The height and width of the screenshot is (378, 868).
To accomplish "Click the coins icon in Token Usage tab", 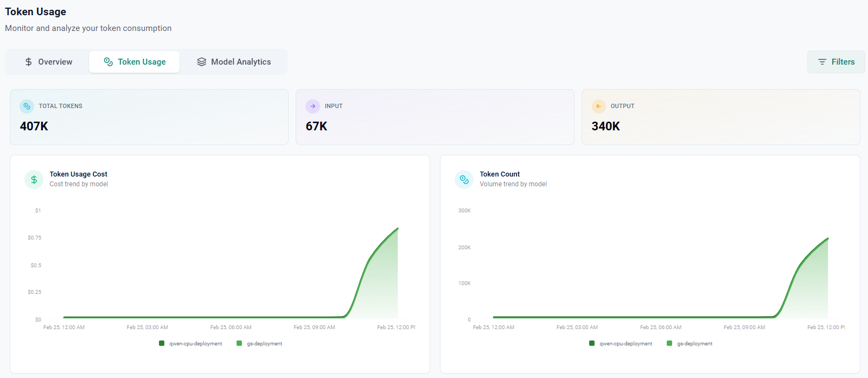I will (x=108, y=62).
